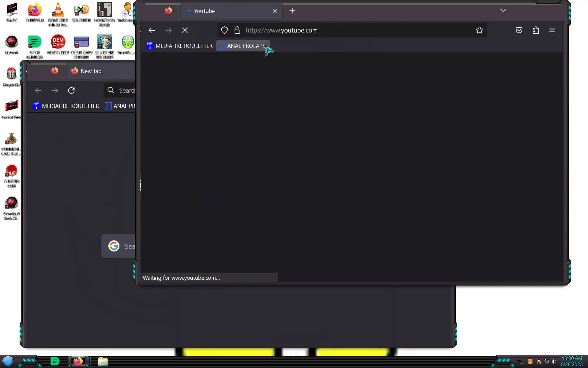
Task: Open File Explorer from the taskbar
Action: tap(103, 362)
